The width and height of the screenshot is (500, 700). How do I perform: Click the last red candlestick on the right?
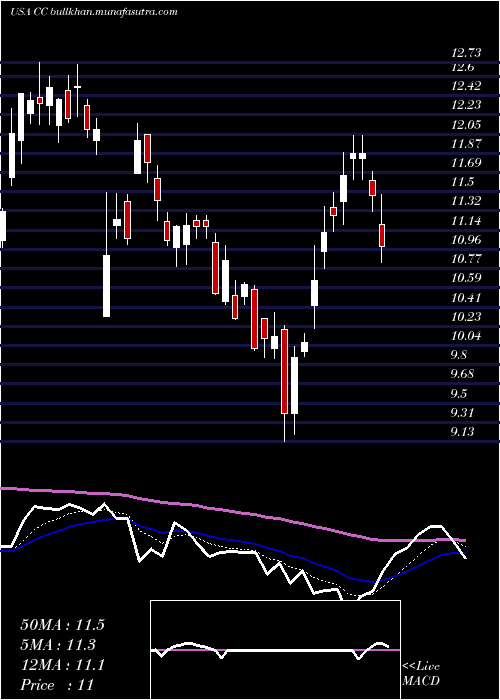[x=382, y=235]
